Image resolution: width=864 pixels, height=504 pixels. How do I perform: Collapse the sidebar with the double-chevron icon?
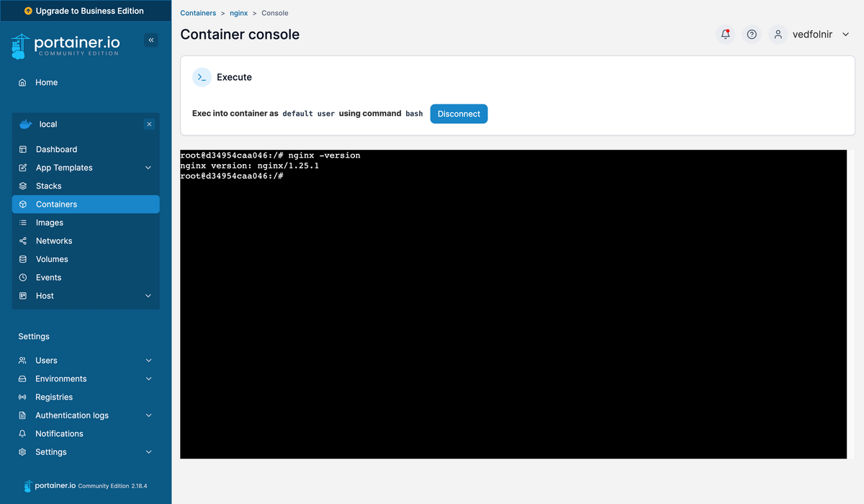click(x=151, y=40)
